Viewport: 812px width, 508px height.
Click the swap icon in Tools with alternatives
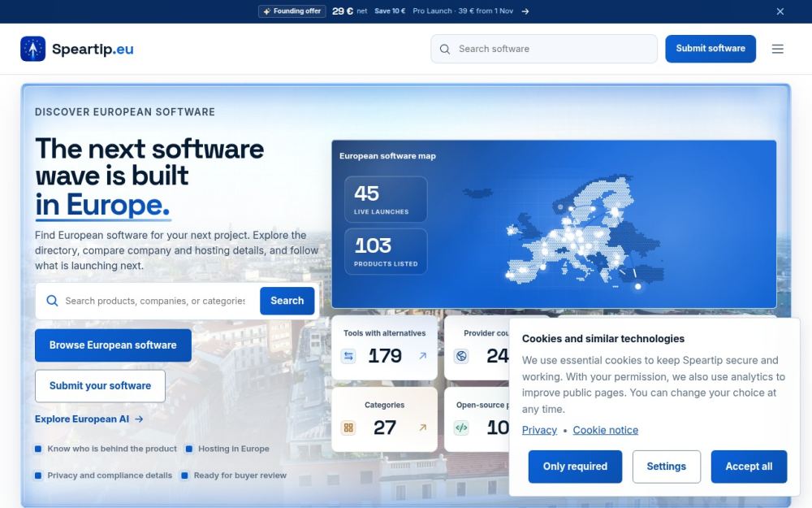[x=348, y=356]
